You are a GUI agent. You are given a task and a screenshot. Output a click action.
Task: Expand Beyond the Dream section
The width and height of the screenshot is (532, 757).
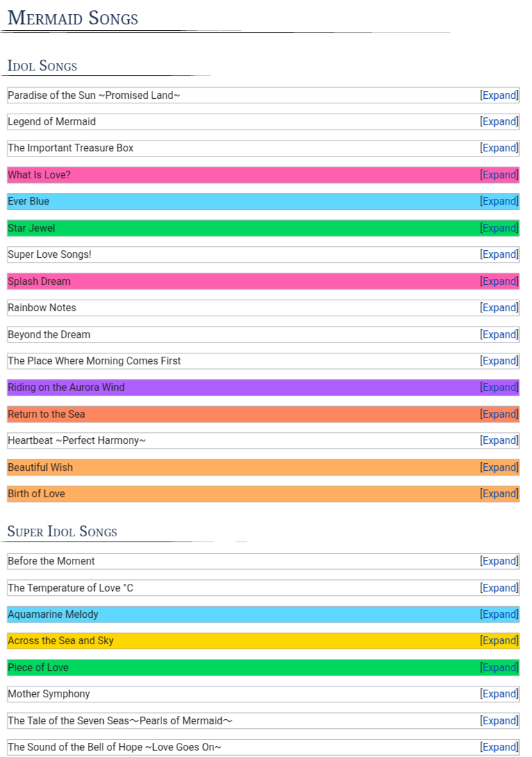[x=499, y=335]
